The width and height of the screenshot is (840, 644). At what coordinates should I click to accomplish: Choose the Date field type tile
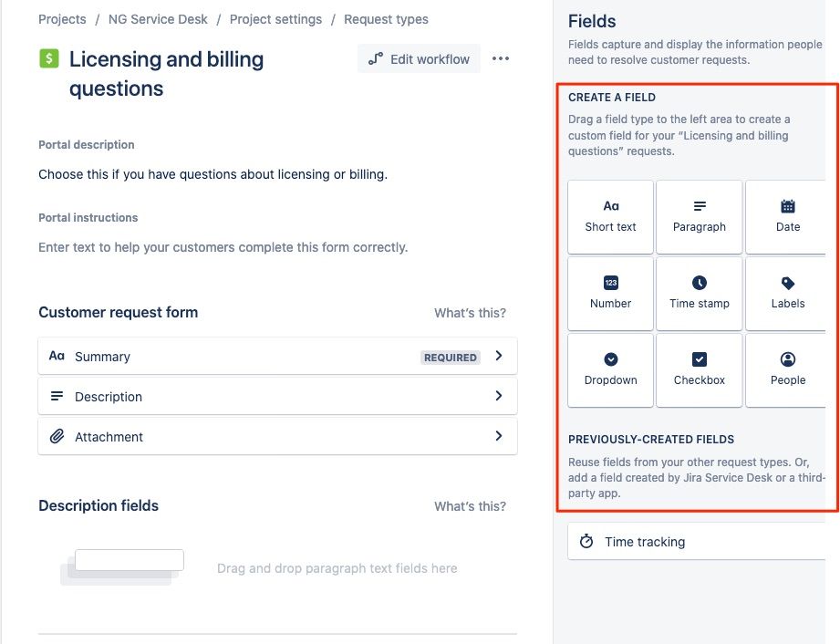coord(786,216)
